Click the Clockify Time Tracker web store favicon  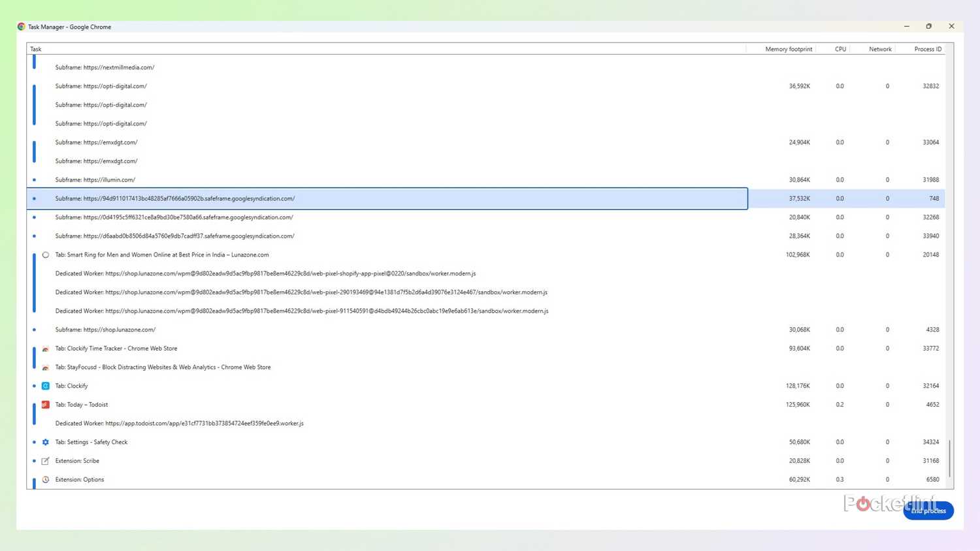(x=46, y=349)
